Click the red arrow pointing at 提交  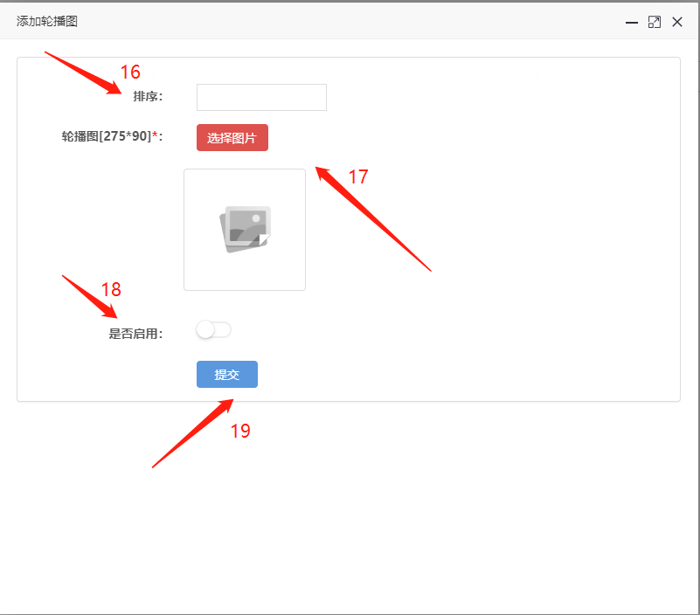(192, 433)
